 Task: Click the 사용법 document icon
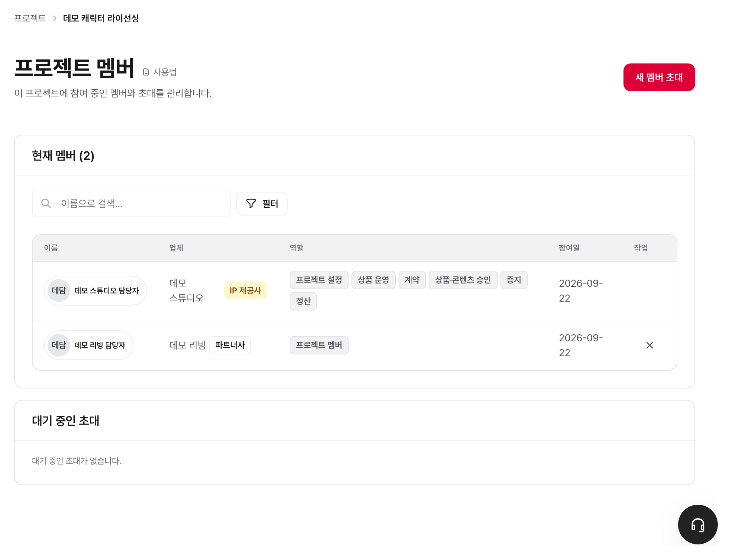pos(146,72)
